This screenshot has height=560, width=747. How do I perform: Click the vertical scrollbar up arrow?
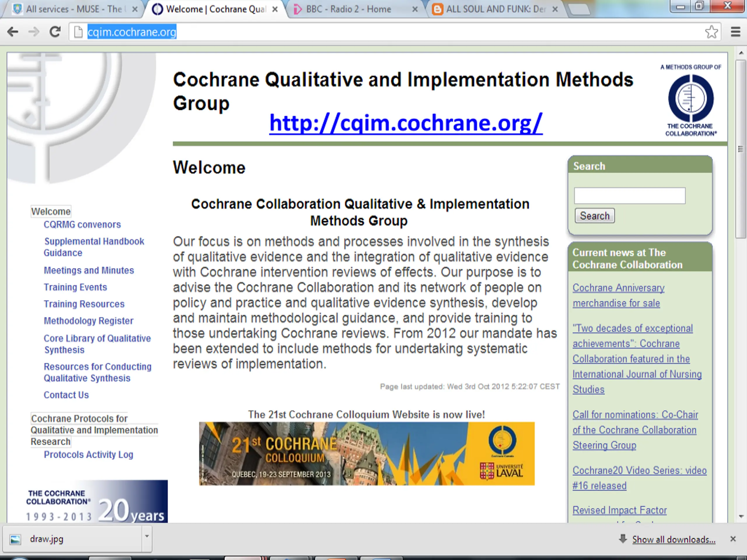741,53
